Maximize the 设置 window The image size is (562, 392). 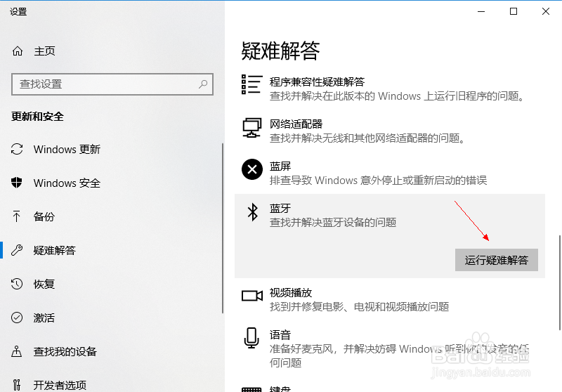tap(514, 11)
